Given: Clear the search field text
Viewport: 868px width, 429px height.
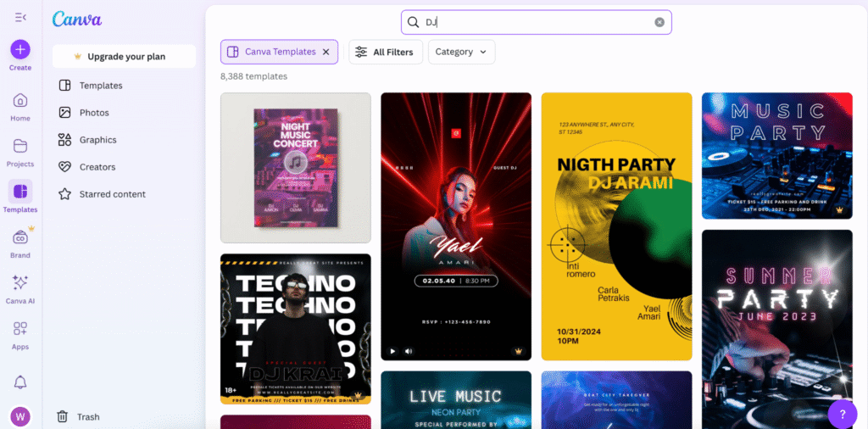Looking at the screenshot, I should (659, 22).
